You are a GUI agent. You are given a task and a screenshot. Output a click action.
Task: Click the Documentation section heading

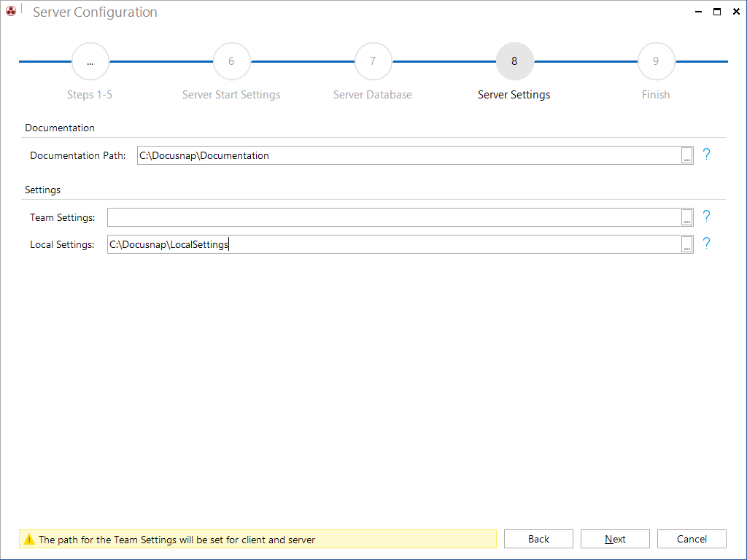coord(60,128)
